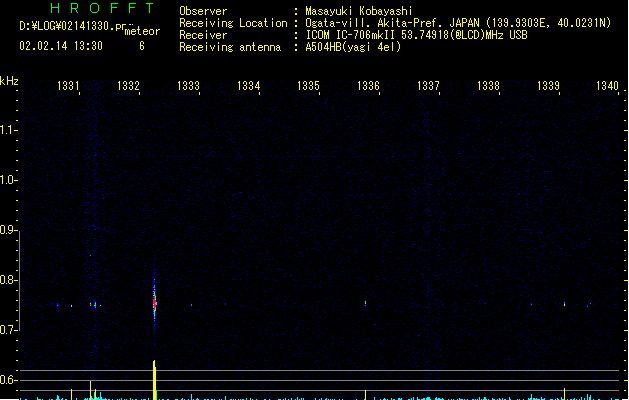Click the 1.1 kHz frequency label
The image size is (629, 400).
click(x=7, y=130)
